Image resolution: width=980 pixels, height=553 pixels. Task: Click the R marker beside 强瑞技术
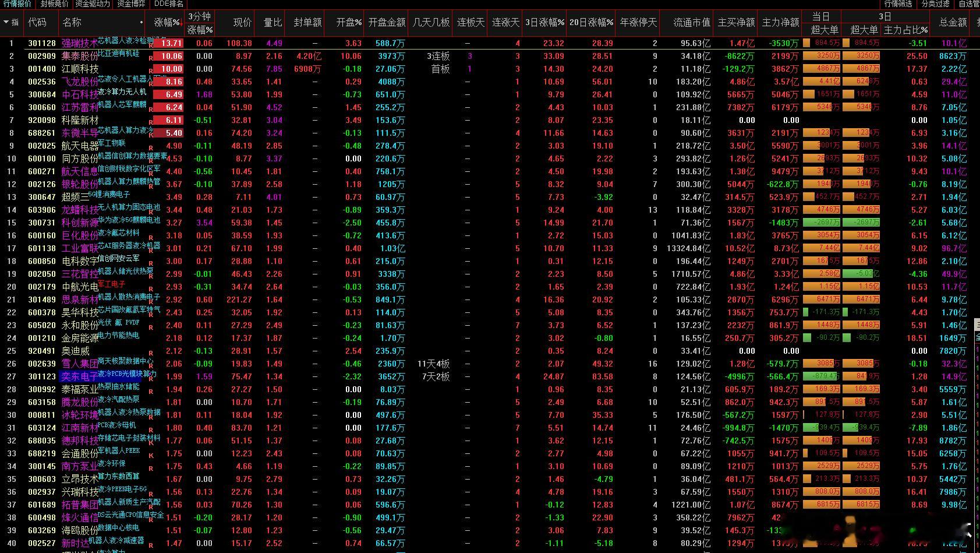(x=151, y=45)
